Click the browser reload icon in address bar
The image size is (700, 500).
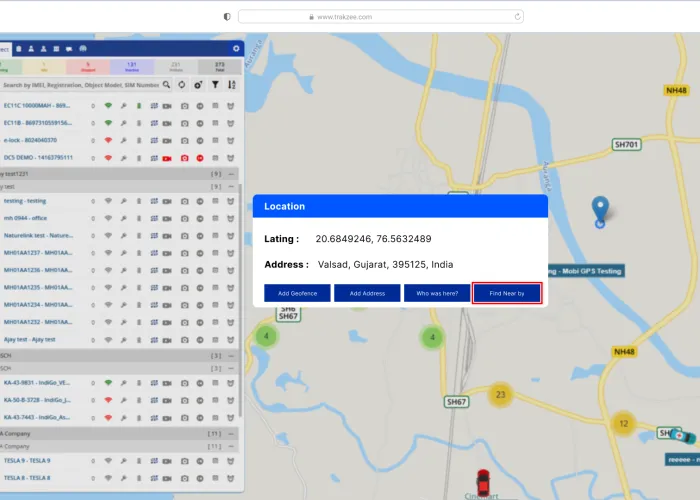pyautogui.click(x=517, y=16)
